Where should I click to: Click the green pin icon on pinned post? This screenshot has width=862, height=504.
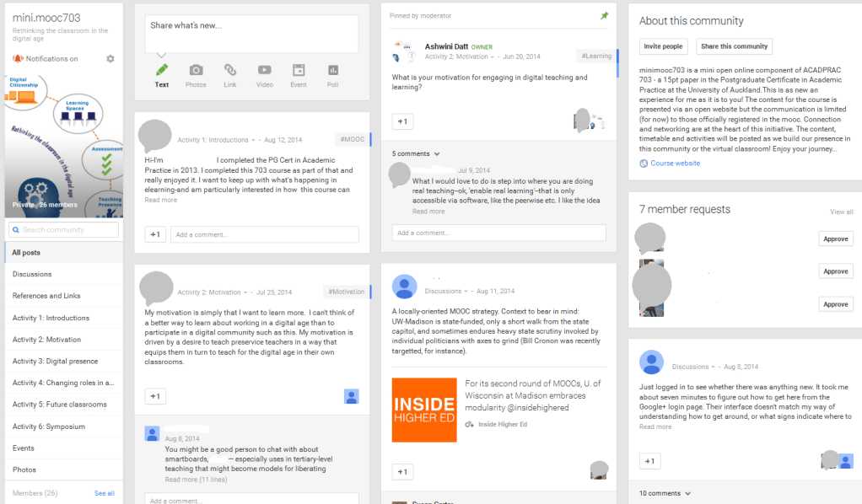(x=604, y=16)
